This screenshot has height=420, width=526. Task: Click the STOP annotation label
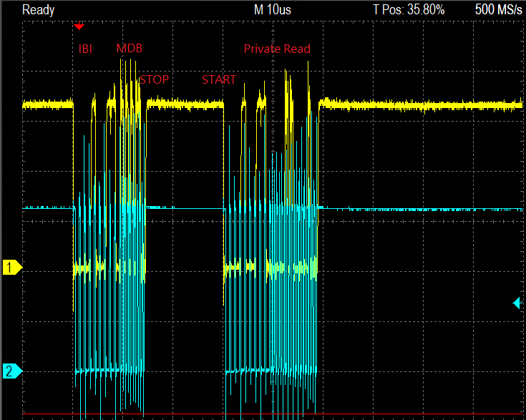pyautogui.click(x=155, y=80)
